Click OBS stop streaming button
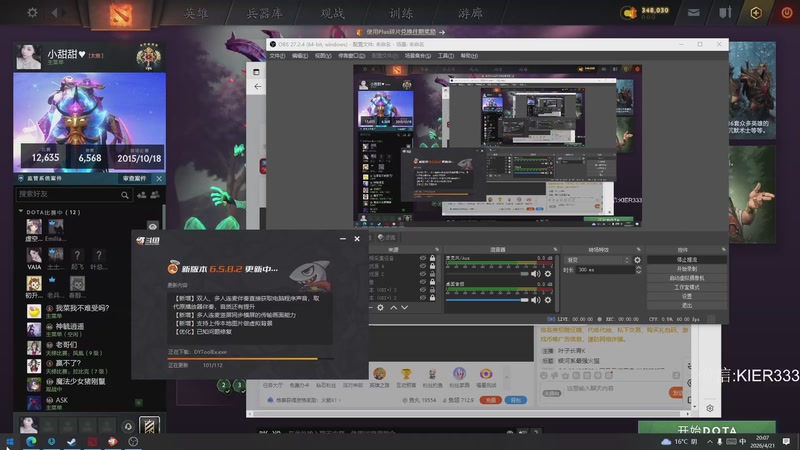The height and width of the screenshot is (450, 800). pyautogui.click(x=687, y=260)
